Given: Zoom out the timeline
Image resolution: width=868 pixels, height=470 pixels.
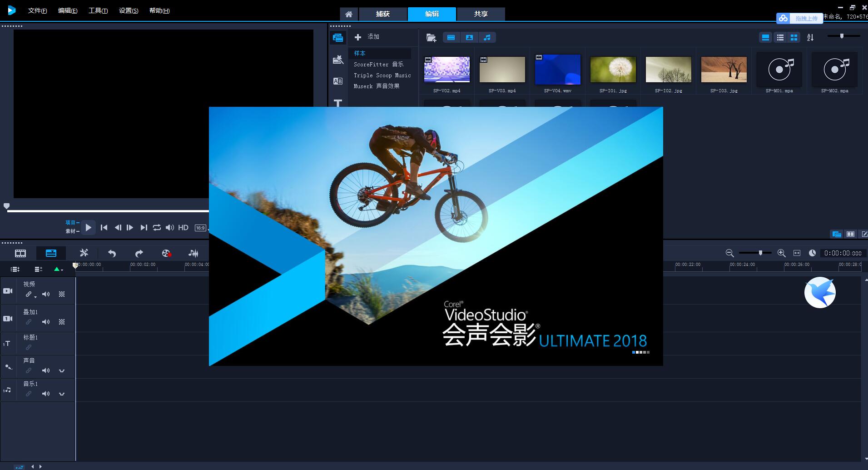Looking at the screenshot, I should coord(729,253).
